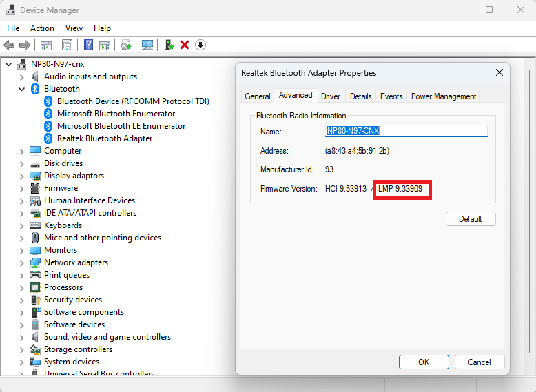Viewport: 536px width, 392px height.
Task: Click Bluetooth icon beside Microsoft Bluetooth Enumerator
Action: pyautogui.click(x=48, y=114)
